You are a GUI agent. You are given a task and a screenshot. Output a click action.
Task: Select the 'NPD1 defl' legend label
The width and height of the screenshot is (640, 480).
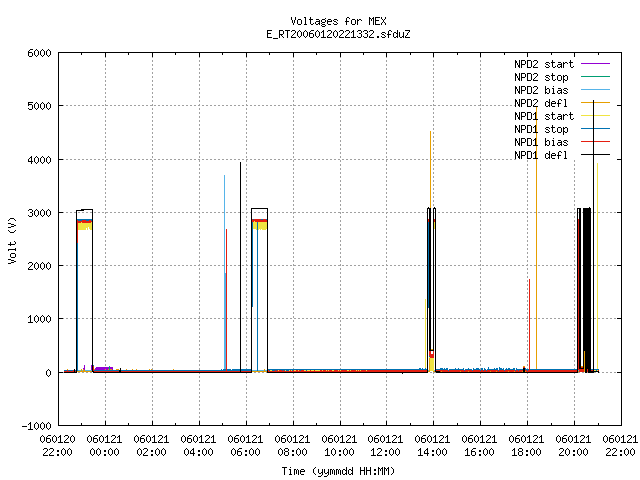coord(541,156)
